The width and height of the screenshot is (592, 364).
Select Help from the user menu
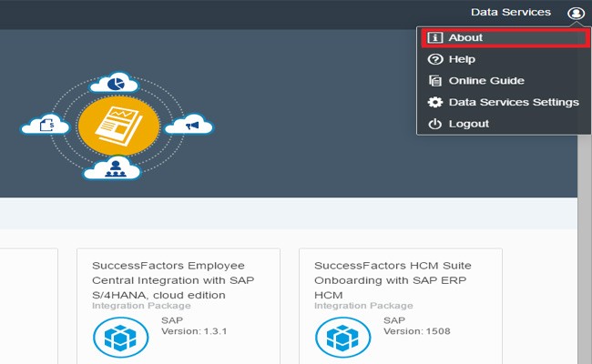tap(504, 59)
